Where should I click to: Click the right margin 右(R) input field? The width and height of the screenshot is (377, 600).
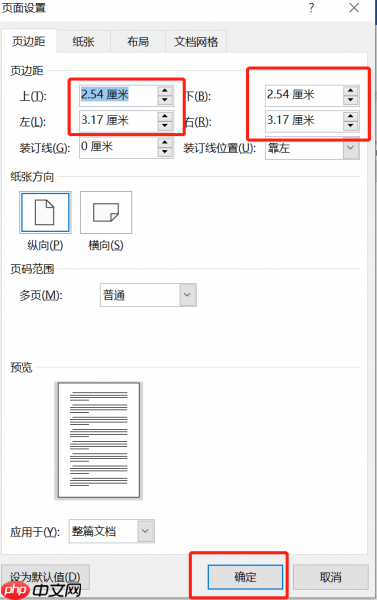[x=304, y=121]
